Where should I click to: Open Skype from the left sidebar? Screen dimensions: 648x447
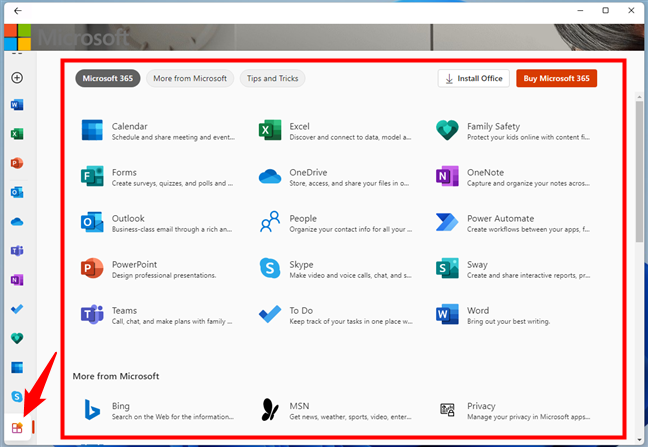tap(17, 397)
